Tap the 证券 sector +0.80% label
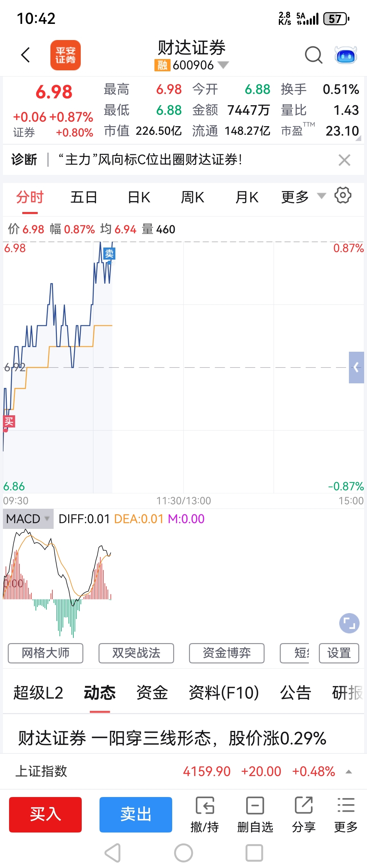367x868 pixels. [x=53, y=132]
